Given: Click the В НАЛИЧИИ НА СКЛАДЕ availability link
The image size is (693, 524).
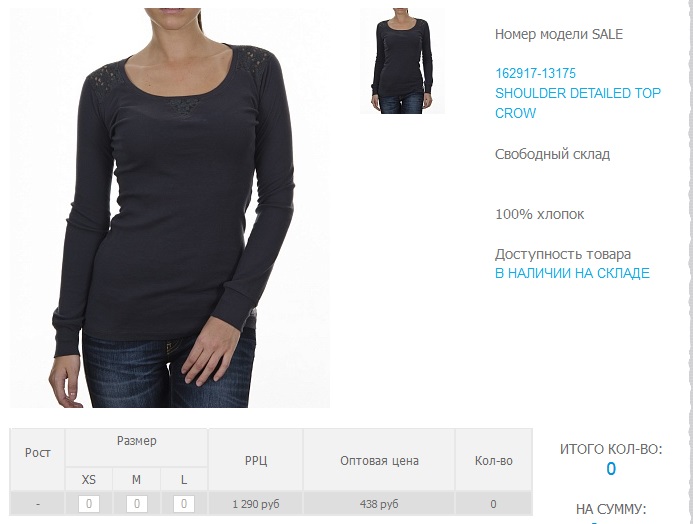Looking at the screenshot, I should click(572, 273).
